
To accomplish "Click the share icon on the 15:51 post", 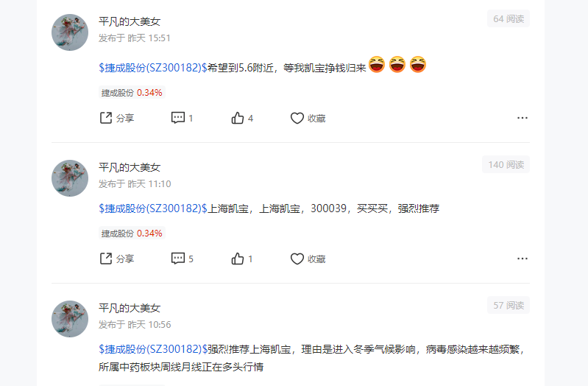I will click(x=106, y=118).
